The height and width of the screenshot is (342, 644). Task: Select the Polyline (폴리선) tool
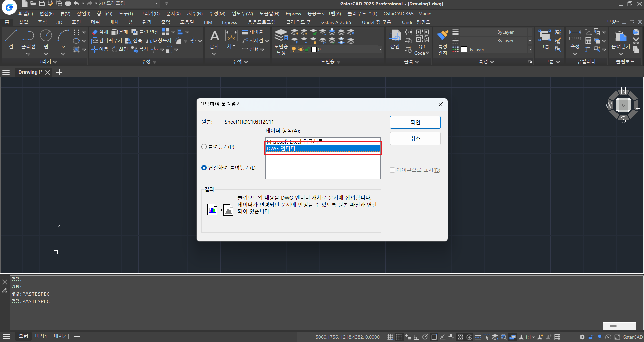coord(28,39)
